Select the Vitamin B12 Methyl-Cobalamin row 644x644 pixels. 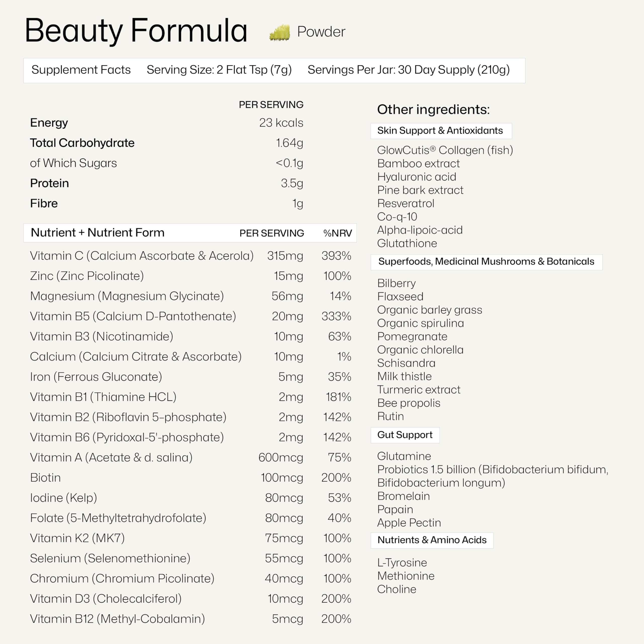tap(117, 619)
